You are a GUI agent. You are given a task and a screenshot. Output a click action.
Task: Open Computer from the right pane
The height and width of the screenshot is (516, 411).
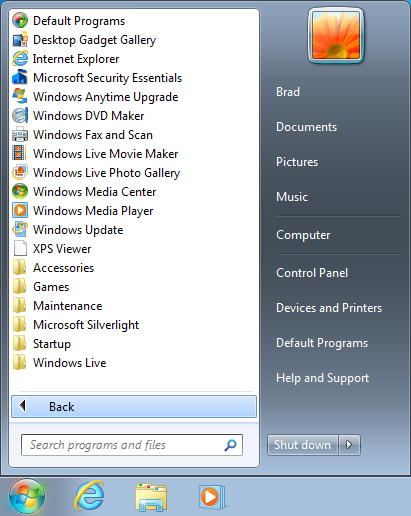pos(303,235)
